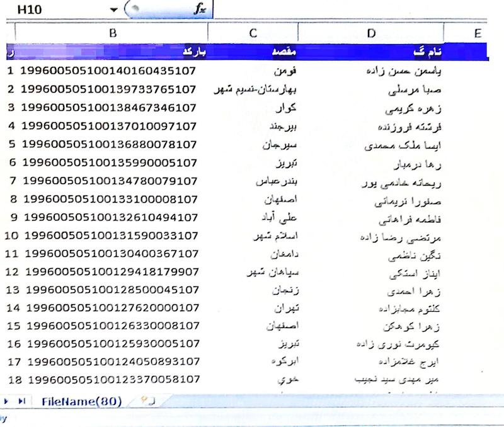Screen dimensions: 504x427
Task: Select column B header
Action: tap(112, 33)
